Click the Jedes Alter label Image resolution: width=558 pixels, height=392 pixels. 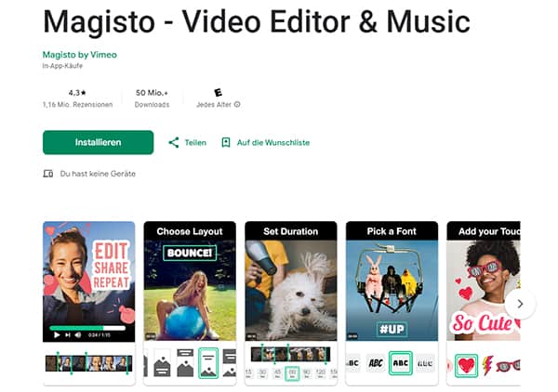(x=214, y=104)
